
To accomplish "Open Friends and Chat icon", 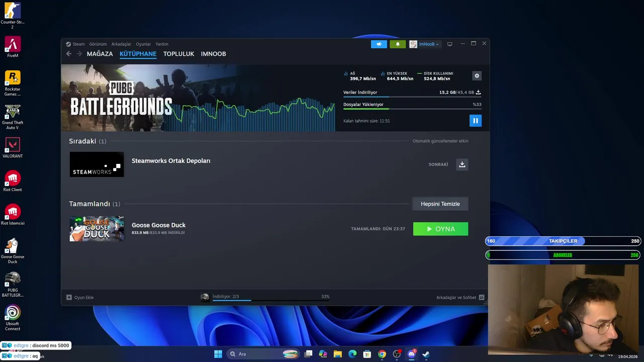I will pos(481,297).
